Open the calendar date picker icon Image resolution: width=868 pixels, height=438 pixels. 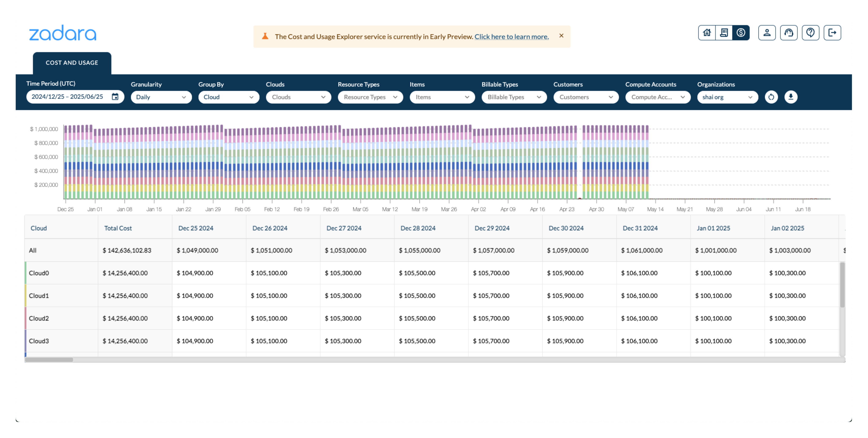[115, 97]
